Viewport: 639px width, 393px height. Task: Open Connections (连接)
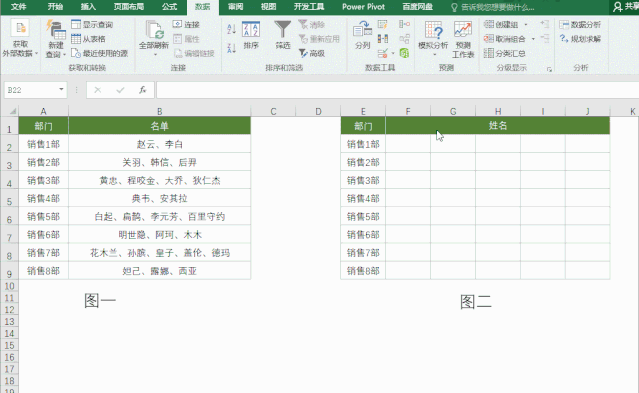tap(186, 24)
